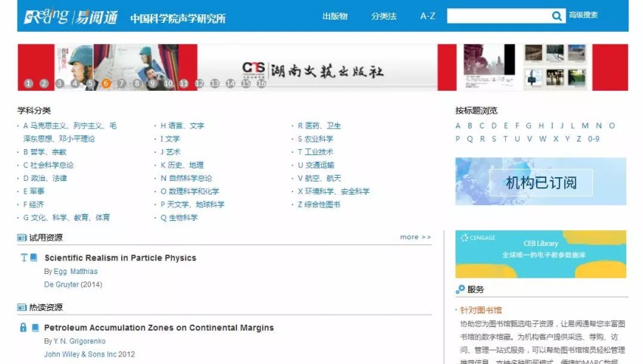643x364 pixels.
Task: Select banner slide indicator 1
Action: pos(28,84)
